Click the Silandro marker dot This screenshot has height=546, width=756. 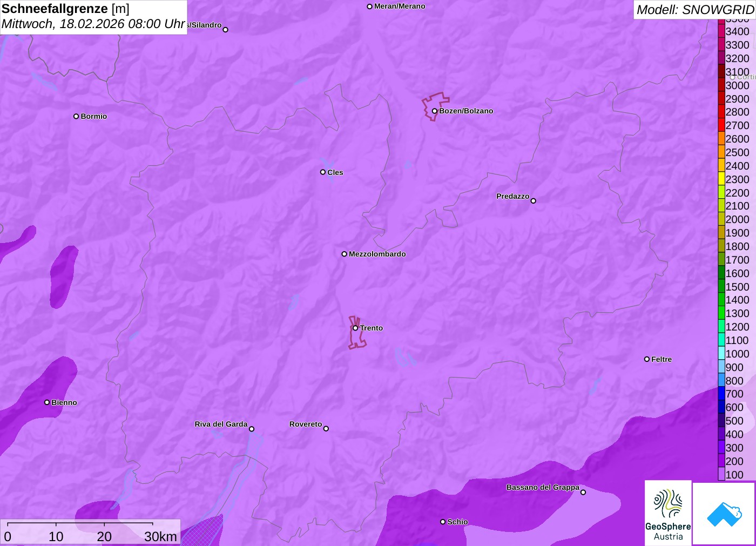tap(226, 30)
